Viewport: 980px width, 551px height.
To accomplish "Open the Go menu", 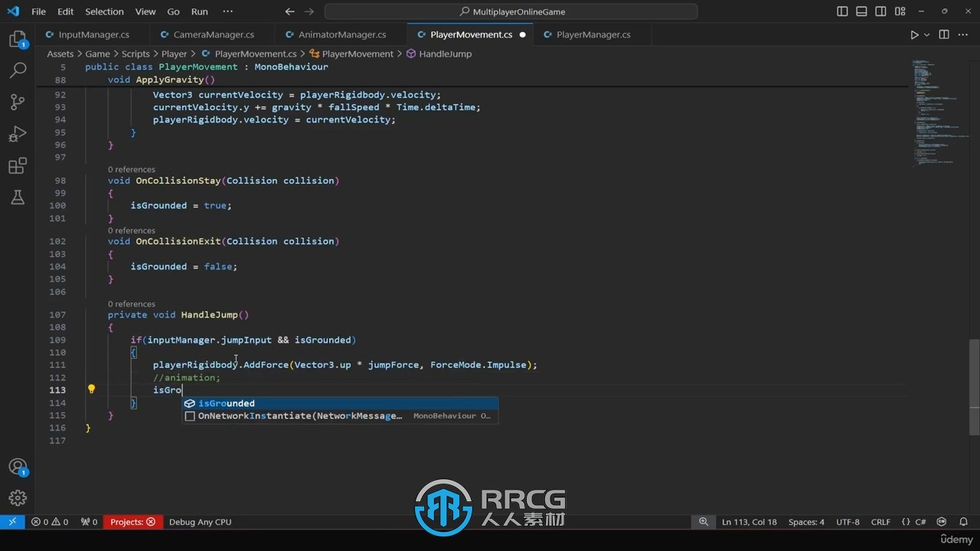I will click(174, 11).
